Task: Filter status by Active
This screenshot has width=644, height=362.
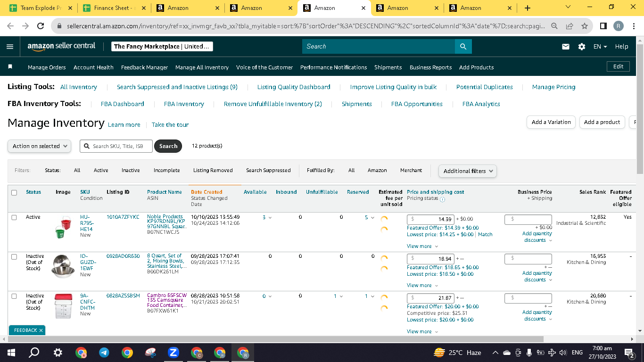Action: (x=101, y=171)
